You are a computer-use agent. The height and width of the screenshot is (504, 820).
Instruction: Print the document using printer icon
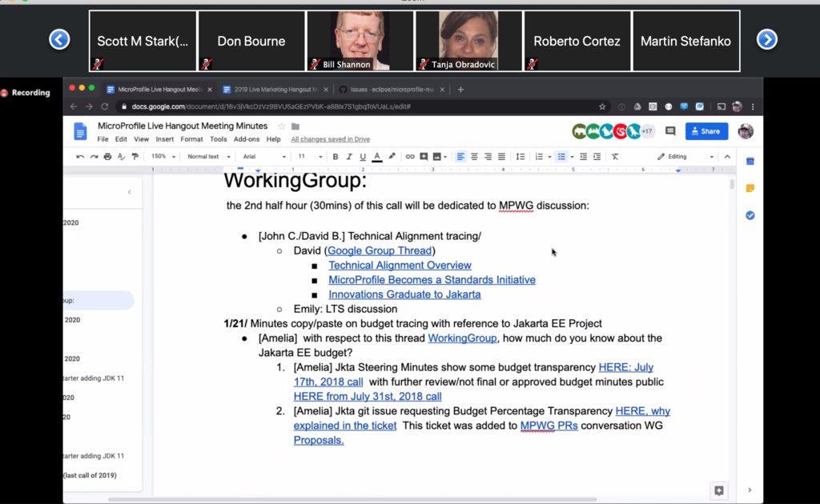(x=108, y=157)
